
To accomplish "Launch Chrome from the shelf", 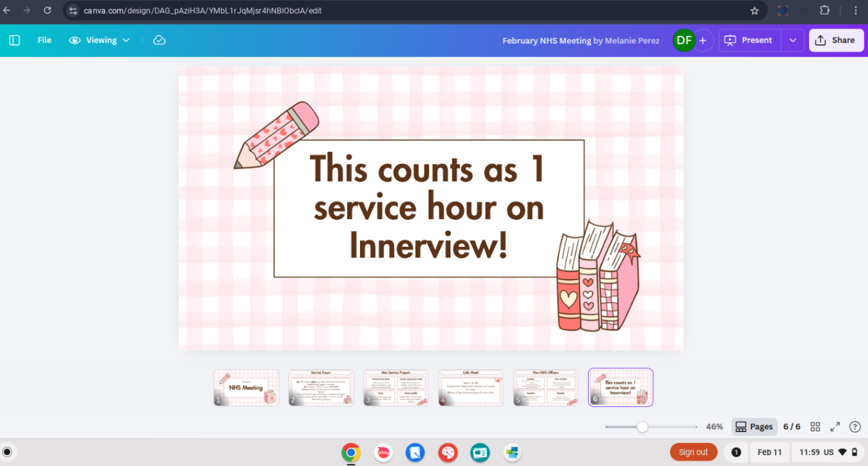I will (351, 452).
